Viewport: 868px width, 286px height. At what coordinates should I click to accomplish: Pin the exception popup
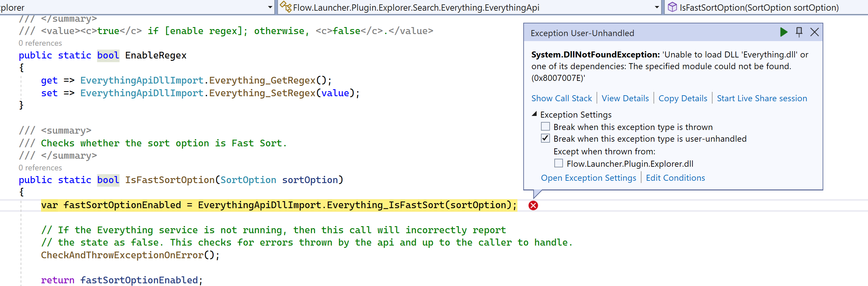pos(799,32)
